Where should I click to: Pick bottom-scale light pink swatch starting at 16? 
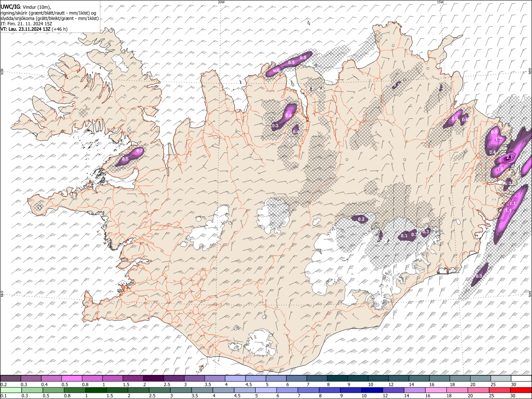click(436, 390)
